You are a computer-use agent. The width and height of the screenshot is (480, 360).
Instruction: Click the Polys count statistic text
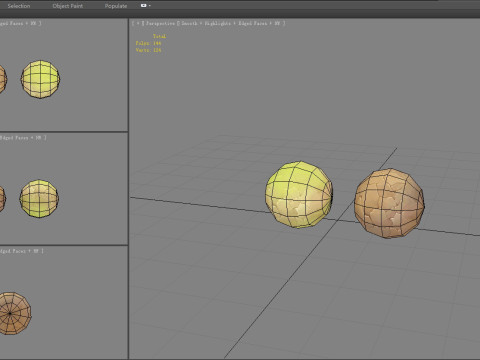tap(148, 43)
